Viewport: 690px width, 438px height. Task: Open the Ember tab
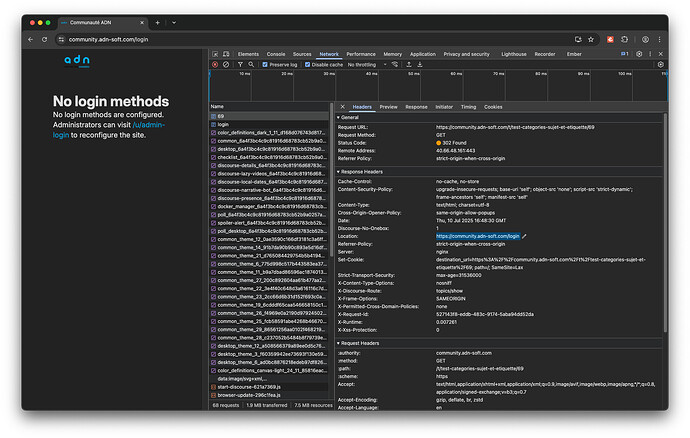pyautogui.click(x=574, y=54)
